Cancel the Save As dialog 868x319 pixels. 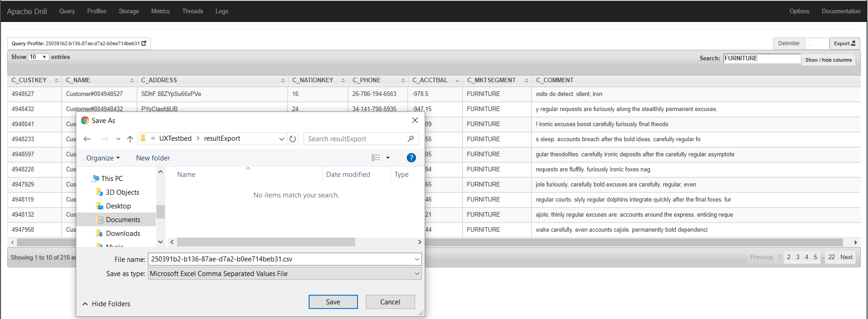pyautogui.click(x=390, y=302)
